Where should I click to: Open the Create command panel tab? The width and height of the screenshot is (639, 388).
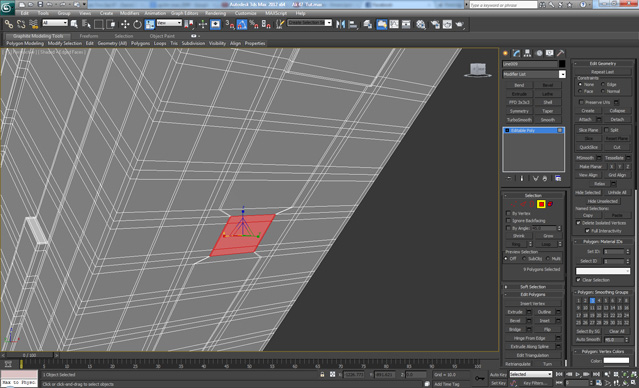coord(506,53)
